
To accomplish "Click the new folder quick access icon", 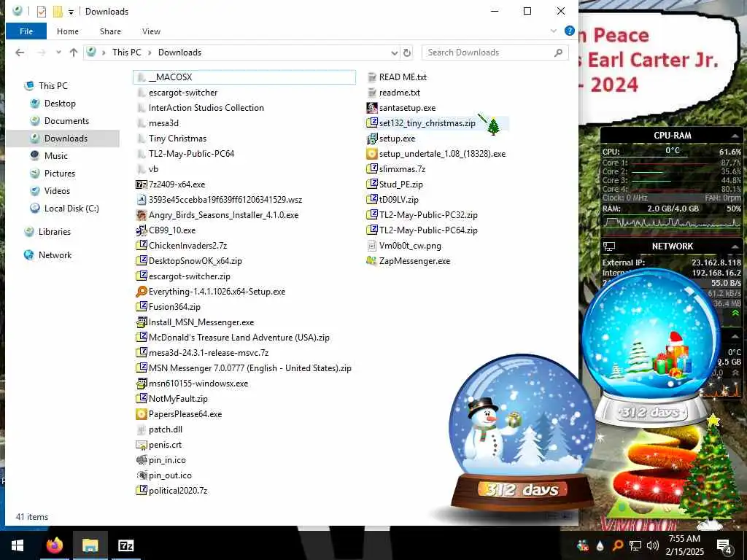I will tap(58, 12).
